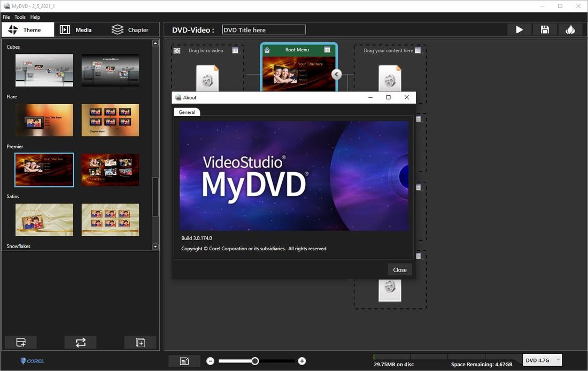The height and width of the screenshot is (371, 588).
Task: Click the DVD Title here input field
Action: pyautogui.click(x=264, y=29)
